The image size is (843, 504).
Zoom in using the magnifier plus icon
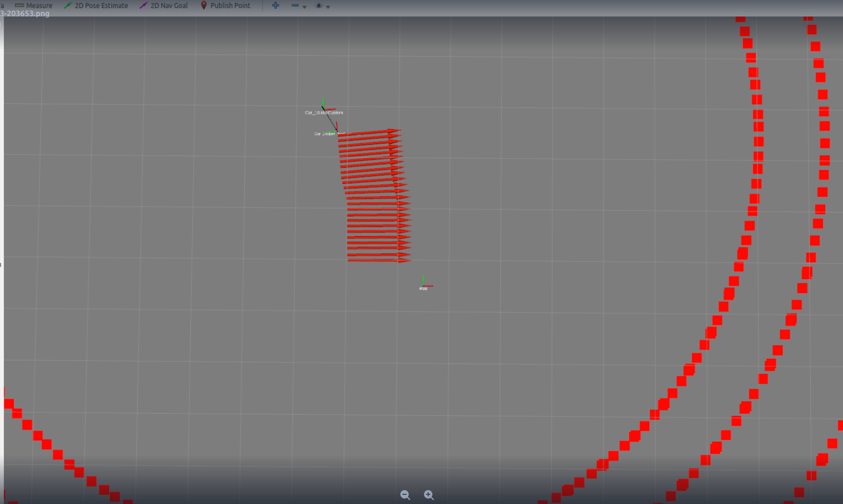[429, 495]
